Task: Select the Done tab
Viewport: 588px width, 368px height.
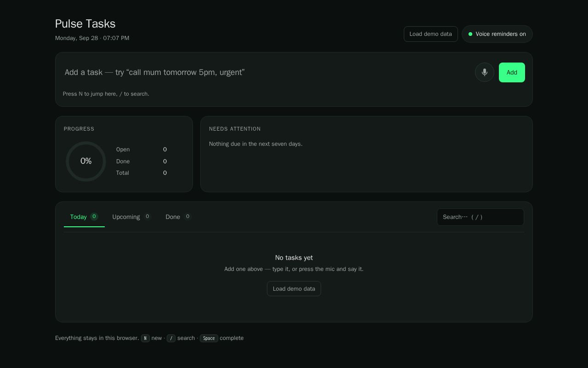Action: (x=178, y=217)
